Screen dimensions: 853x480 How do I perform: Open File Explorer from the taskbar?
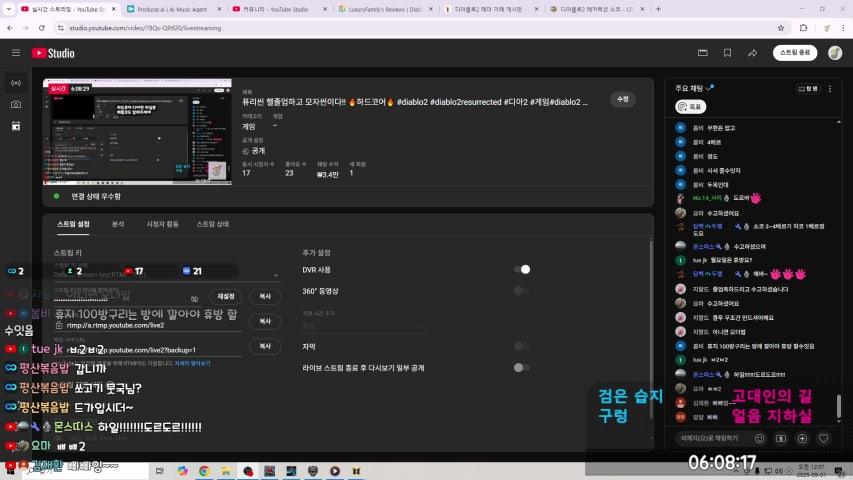coord(226,471)
